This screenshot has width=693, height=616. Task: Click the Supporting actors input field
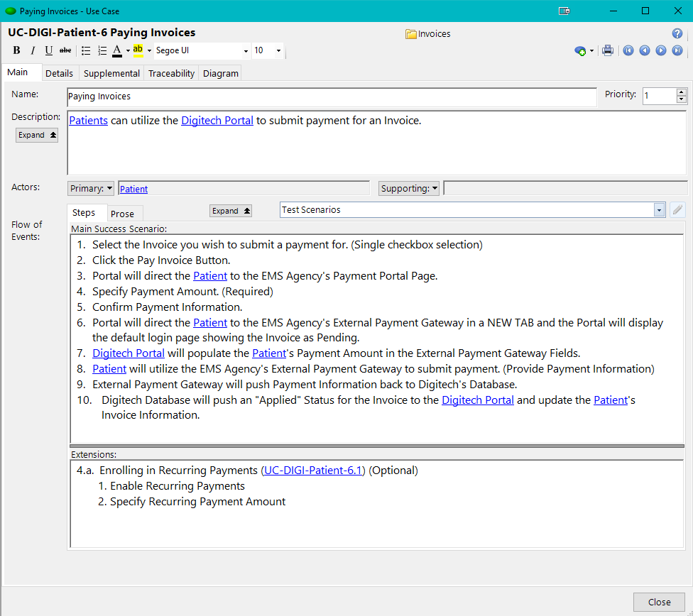[x=565, y=188]
